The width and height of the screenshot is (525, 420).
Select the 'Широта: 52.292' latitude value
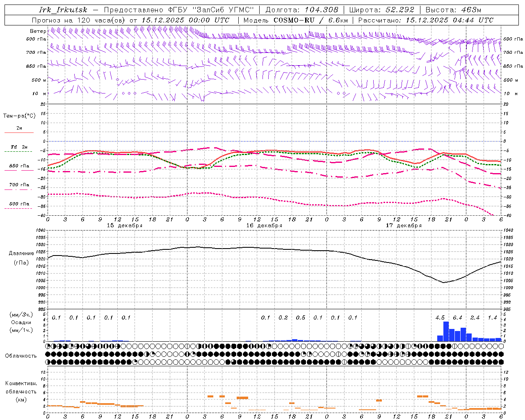382,10
